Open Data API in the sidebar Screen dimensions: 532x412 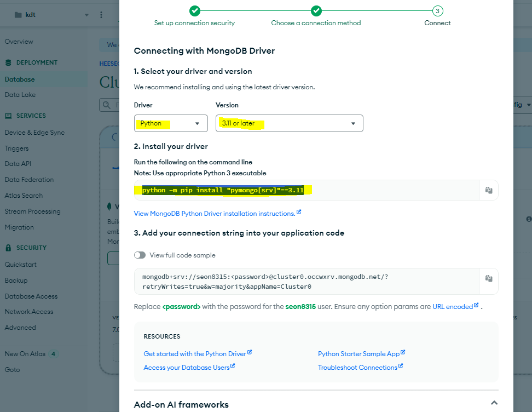(x=18, y=164)
